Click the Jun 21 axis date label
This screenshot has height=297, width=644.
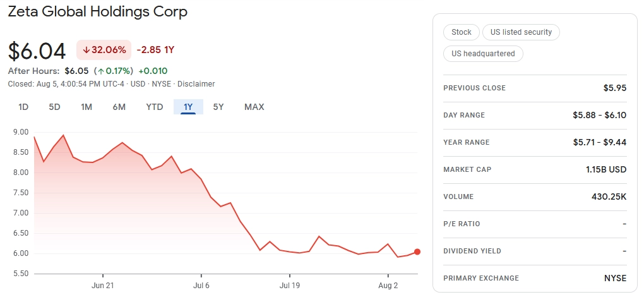103,285
